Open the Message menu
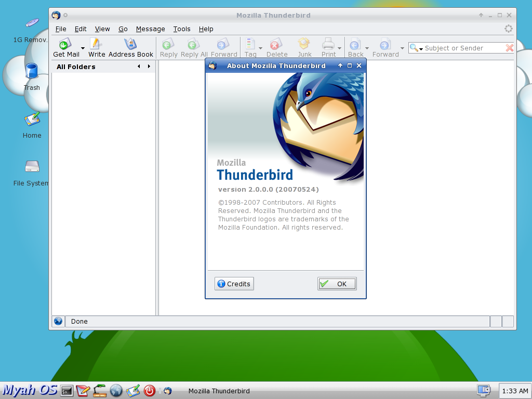 click(x=150, y=29)
